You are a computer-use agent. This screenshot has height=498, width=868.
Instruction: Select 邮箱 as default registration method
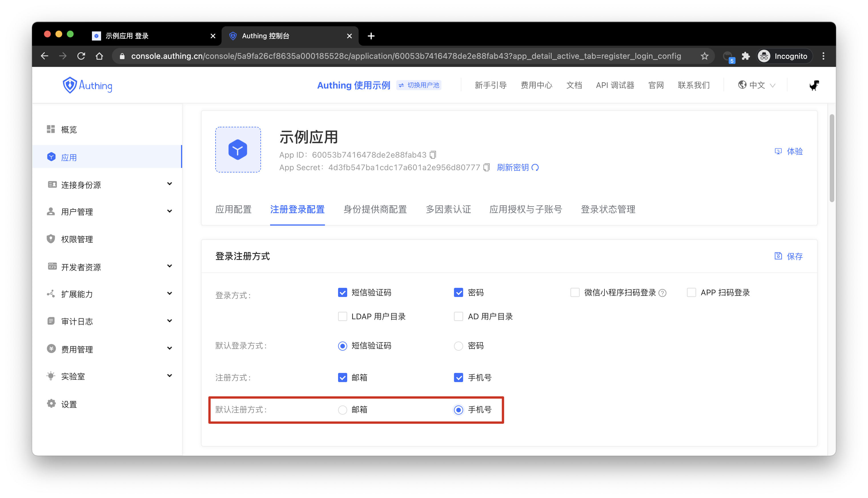click(342, 410)
